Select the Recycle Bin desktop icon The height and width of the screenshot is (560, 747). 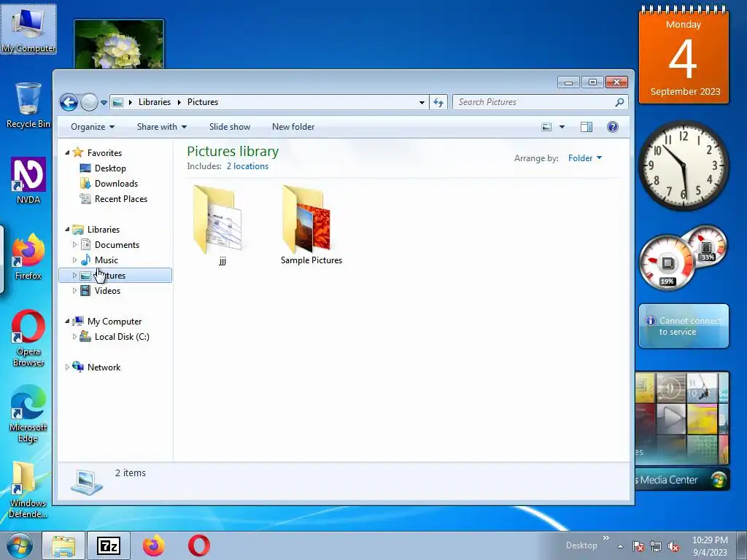28,105
